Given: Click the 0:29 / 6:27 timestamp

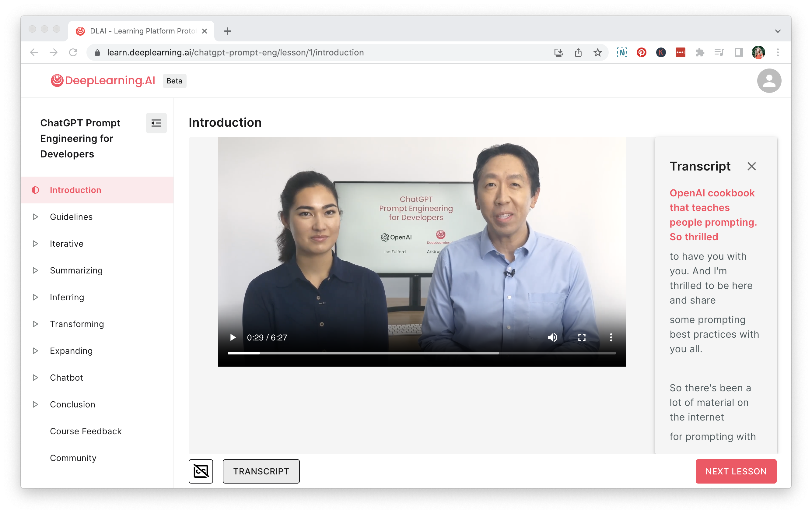Looking at the screenshot, I should pyautogui.click(x=267, y=337).
